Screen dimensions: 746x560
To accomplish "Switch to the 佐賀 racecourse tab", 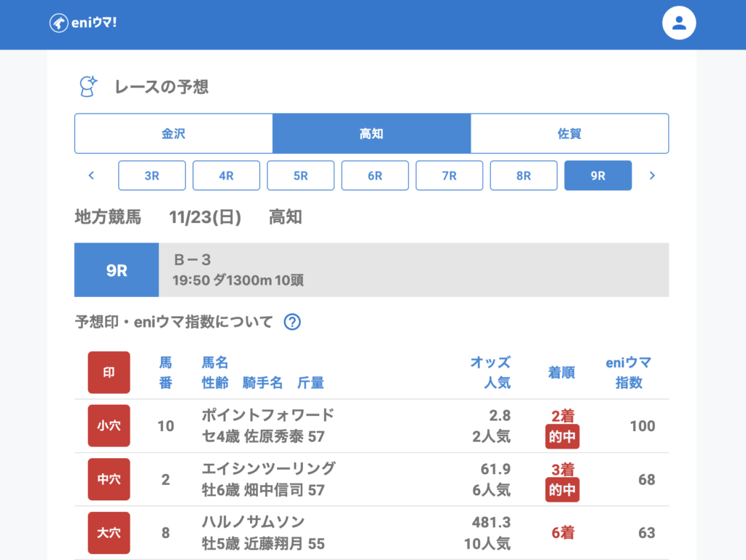I will 570,134.
